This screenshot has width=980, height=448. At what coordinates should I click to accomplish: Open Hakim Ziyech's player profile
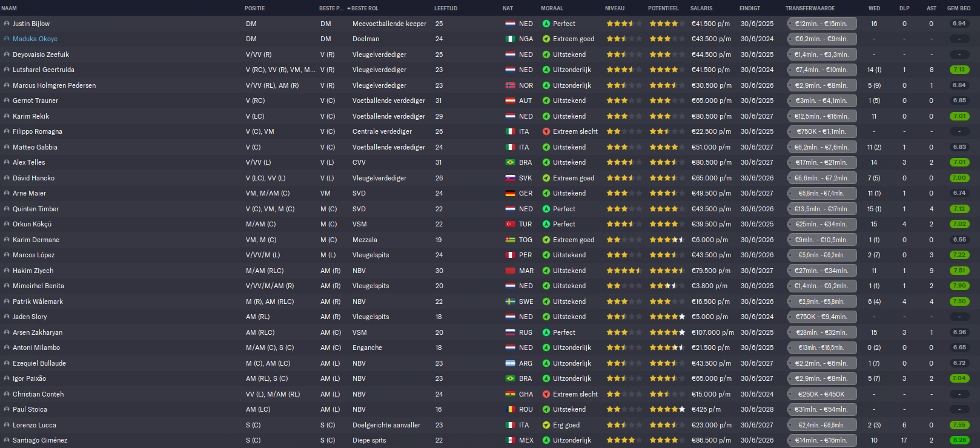coord(33,271)
